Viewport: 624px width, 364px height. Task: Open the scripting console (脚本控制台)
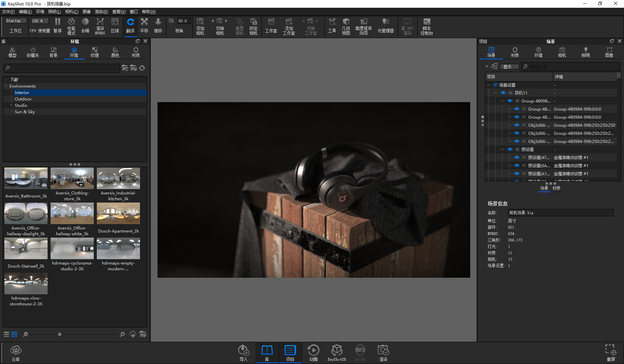(x=427, y=22)
